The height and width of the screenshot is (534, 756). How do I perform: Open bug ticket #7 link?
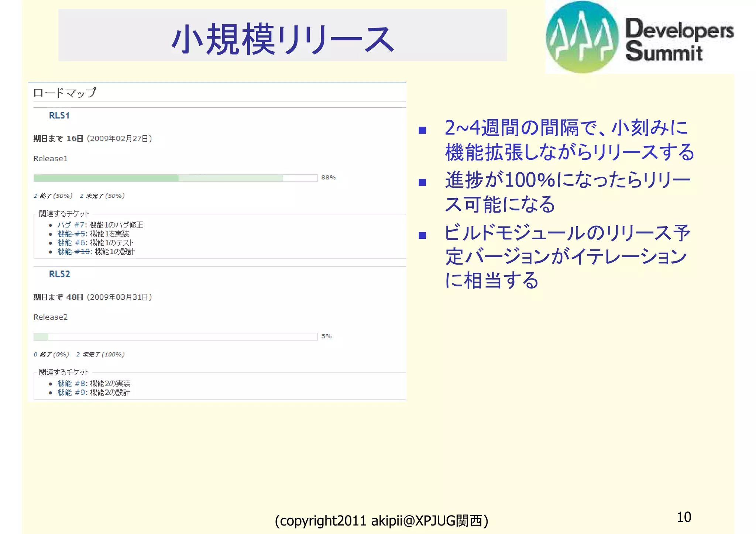tap(72, 225)
